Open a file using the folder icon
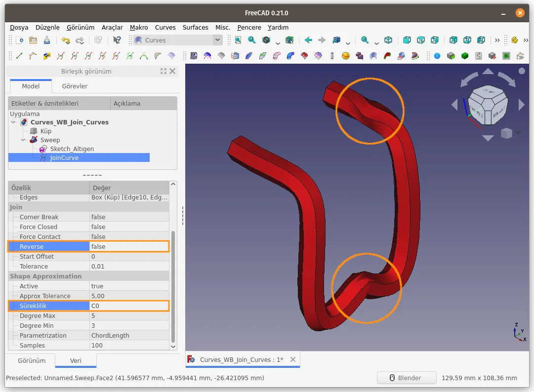 [33, 40]
